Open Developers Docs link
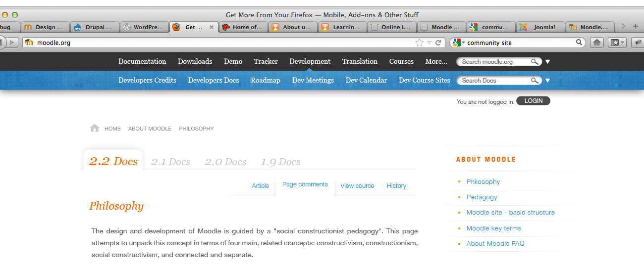This screenshot has height=268, width=644. click(214, 80)
